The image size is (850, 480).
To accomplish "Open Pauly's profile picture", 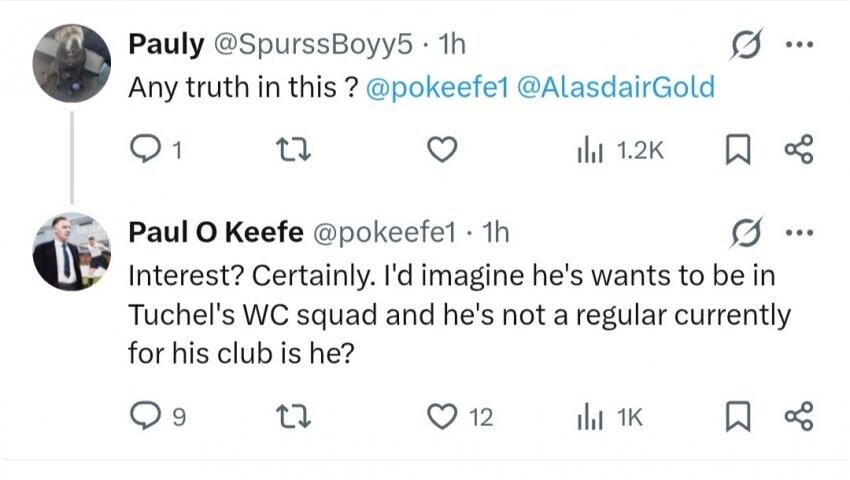I will coord(72,62).
